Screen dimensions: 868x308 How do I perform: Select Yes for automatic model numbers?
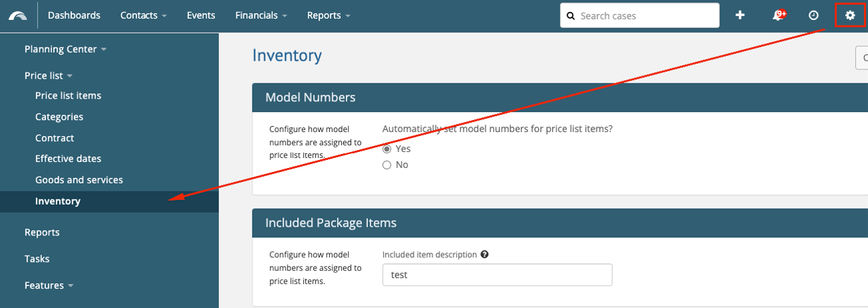(x=387, y=149)
